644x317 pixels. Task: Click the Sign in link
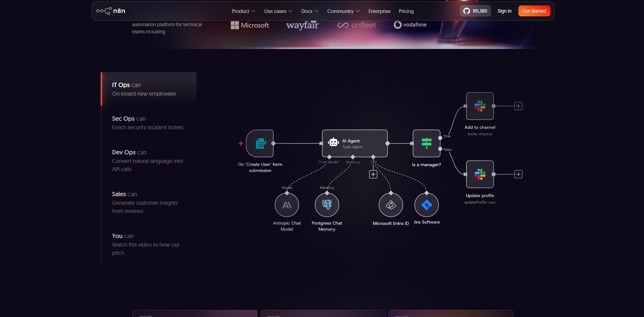(x=504, y=11)
